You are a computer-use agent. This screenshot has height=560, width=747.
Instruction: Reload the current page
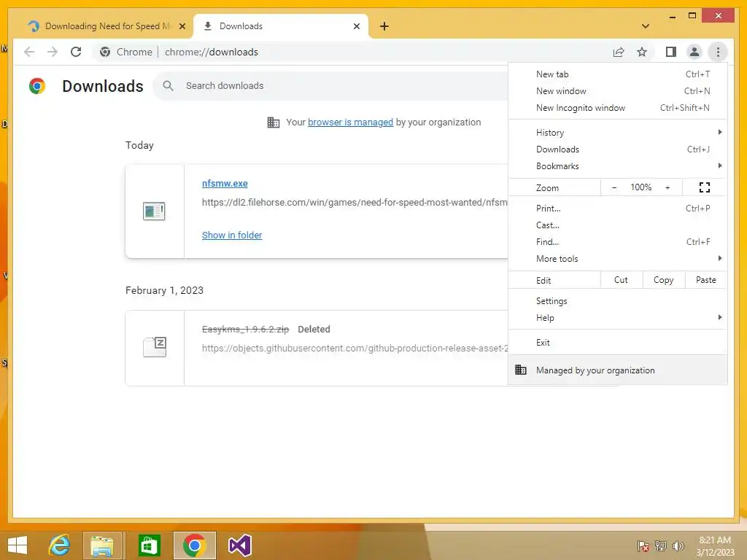click(x=76, y=52)
